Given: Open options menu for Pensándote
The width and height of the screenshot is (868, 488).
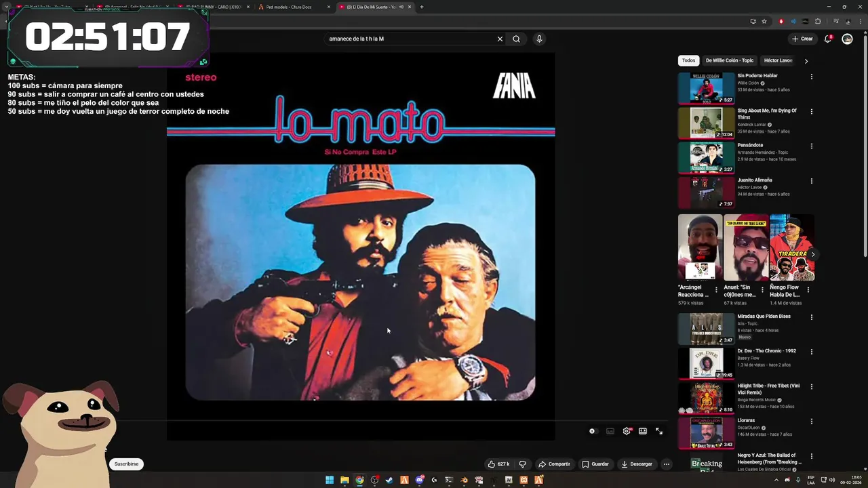Looking at the screenshot, I should click(812, 146).
